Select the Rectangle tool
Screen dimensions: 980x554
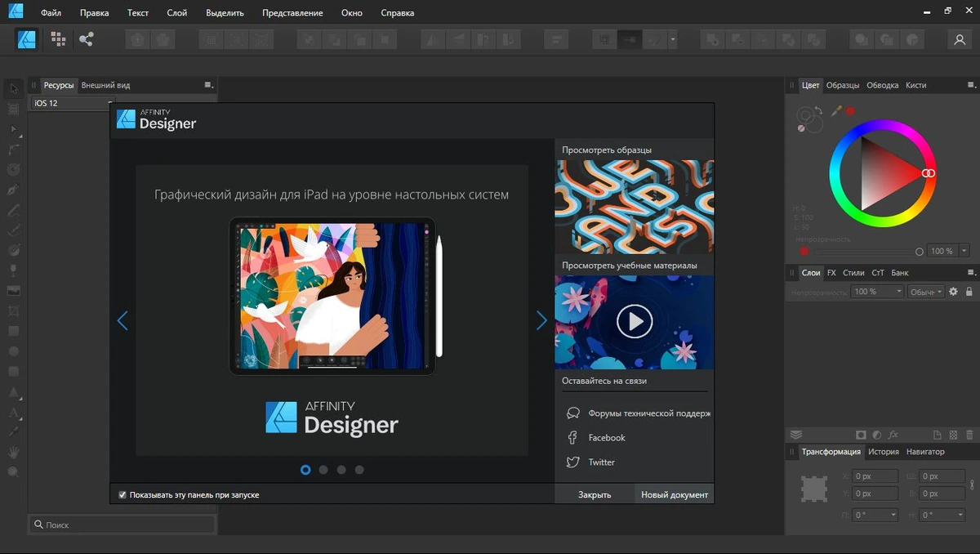(x=13, y=331)
